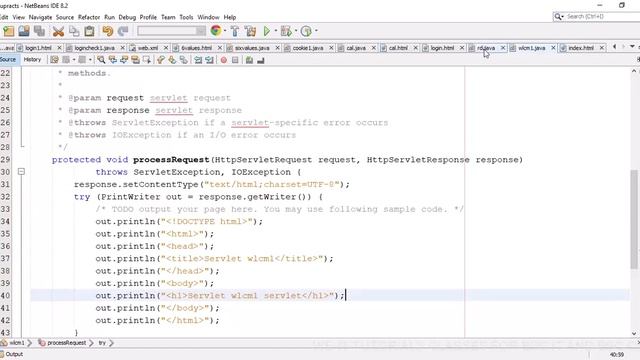Image resolution: width=640 pixels, height=360 pixels.
Task: Click the Next Bookmark icon
Action: point(172,60)
